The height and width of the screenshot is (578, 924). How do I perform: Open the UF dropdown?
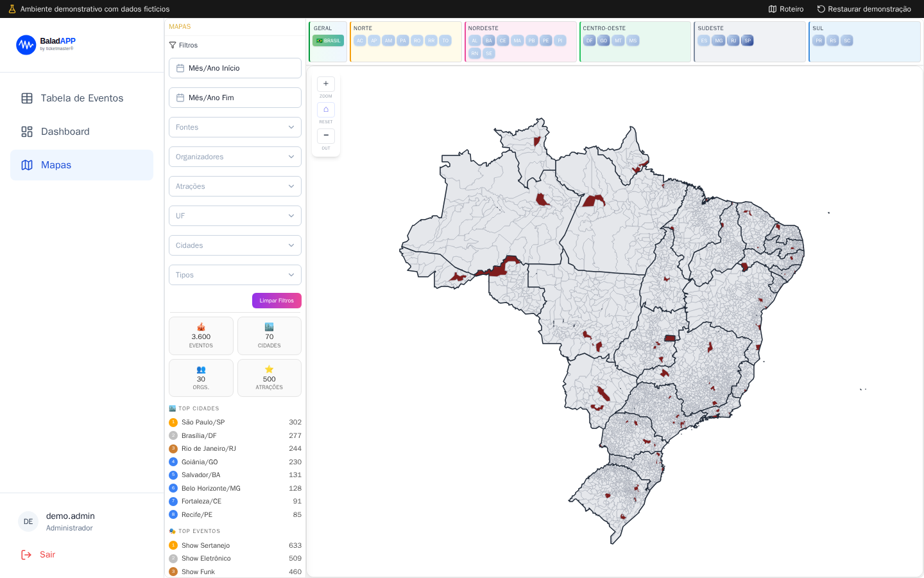[235, 216]
